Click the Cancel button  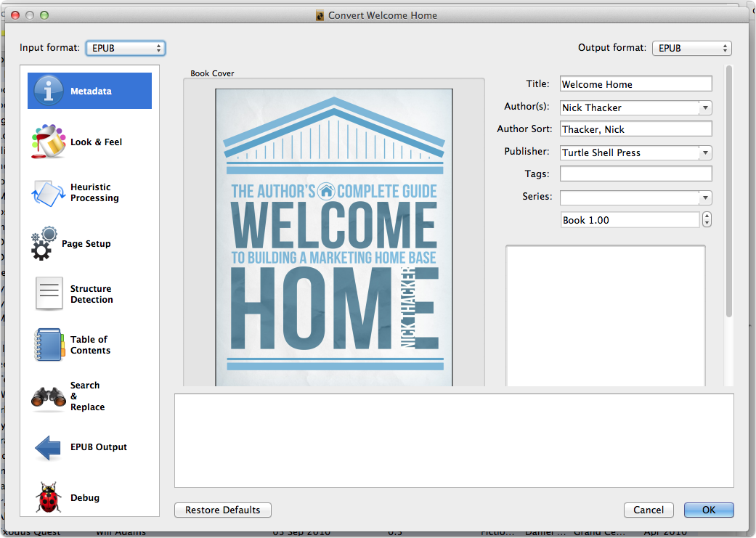(649, 510)
